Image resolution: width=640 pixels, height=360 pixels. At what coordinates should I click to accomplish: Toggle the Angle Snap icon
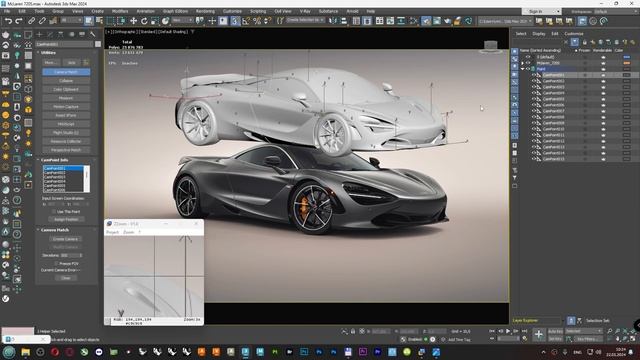pyautogui.click(x=246, y=21)
